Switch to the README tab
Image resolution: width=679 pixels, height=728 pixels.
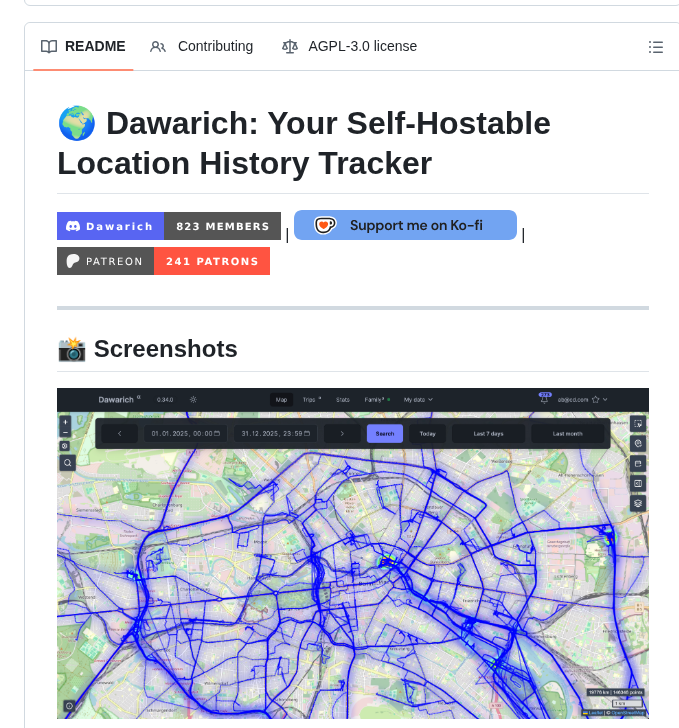click(83, 46)
